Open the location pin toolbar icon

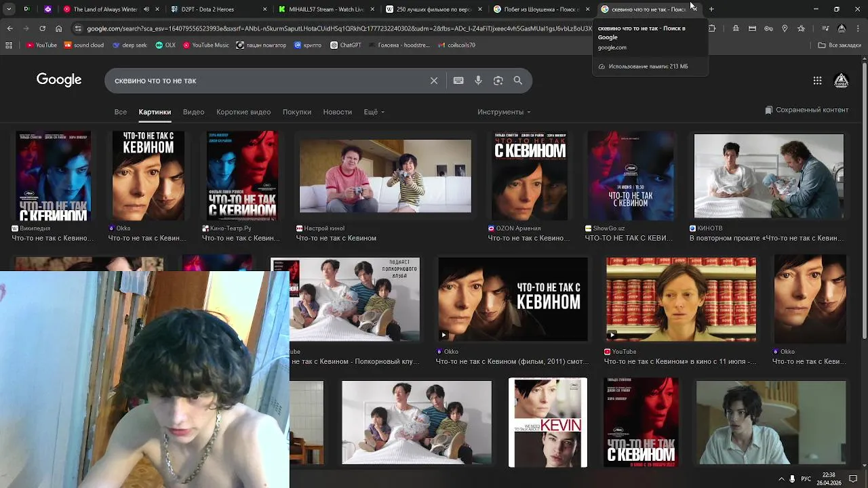785,28
